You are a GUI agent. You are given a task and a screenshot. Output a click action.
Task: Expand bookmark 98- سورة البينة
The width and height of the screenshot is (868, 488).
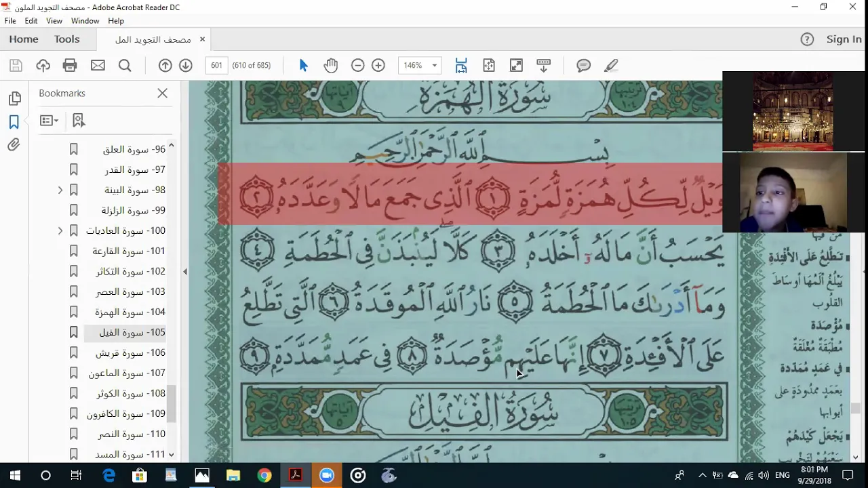tap(60, 190)
